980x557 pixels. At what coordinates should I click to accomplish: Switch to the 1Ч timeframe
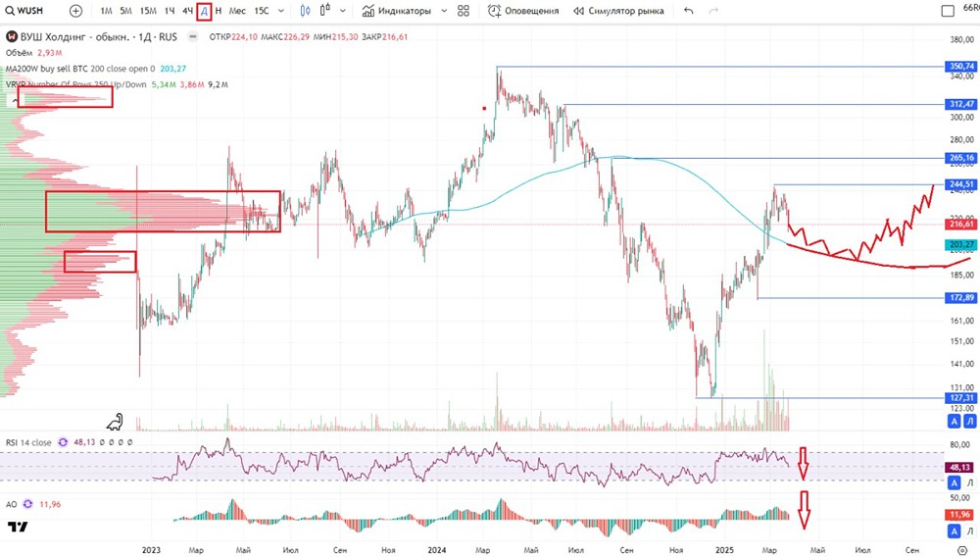click(170, 11)
